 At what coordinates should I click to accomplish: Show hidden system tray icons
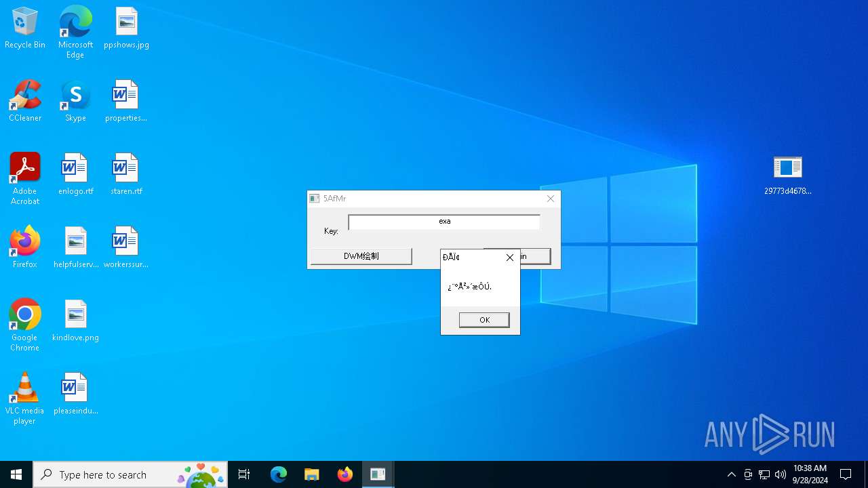pos(731,474)
